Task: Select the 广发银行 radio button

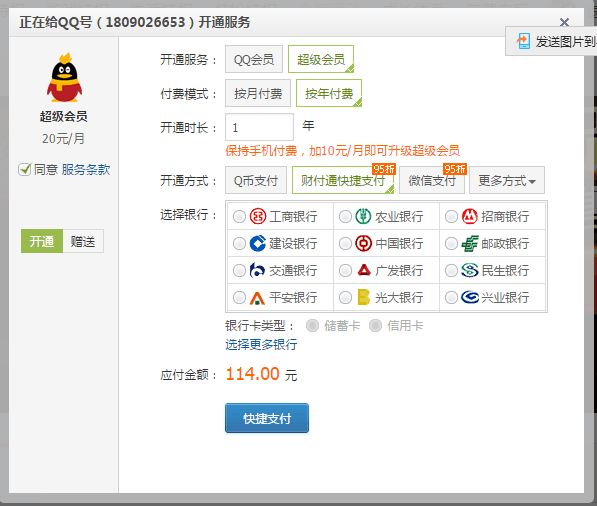Action: click(345, 271)
